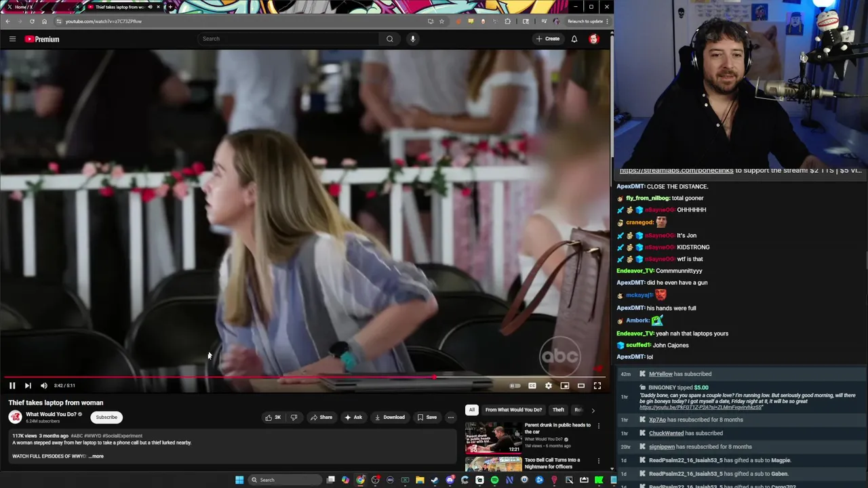Open the #ABC hashtag link

pos(77,436)
